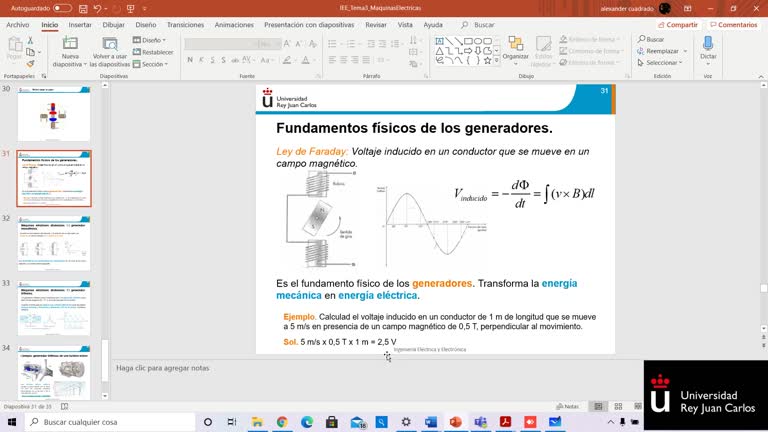This screenshot has width=768, height=432.
Task: Toggle Notas button in status bar
Action: (568, 407)
